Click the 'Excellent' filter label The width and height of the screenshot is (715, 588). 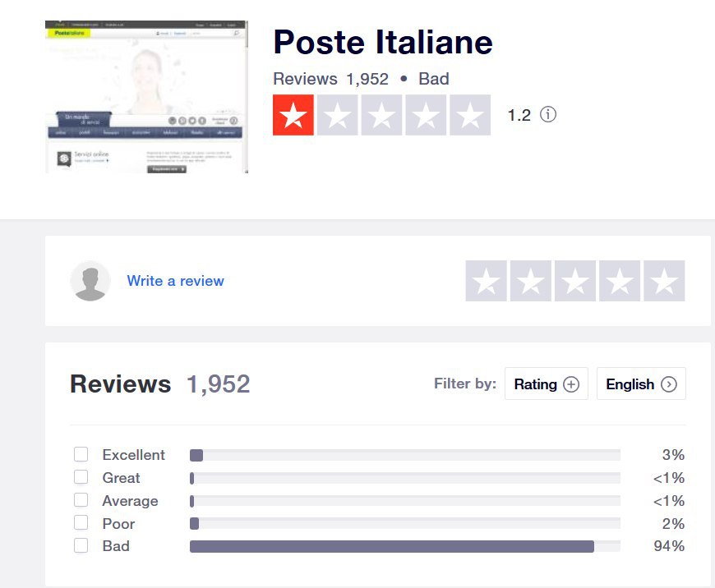coord(134,454)
